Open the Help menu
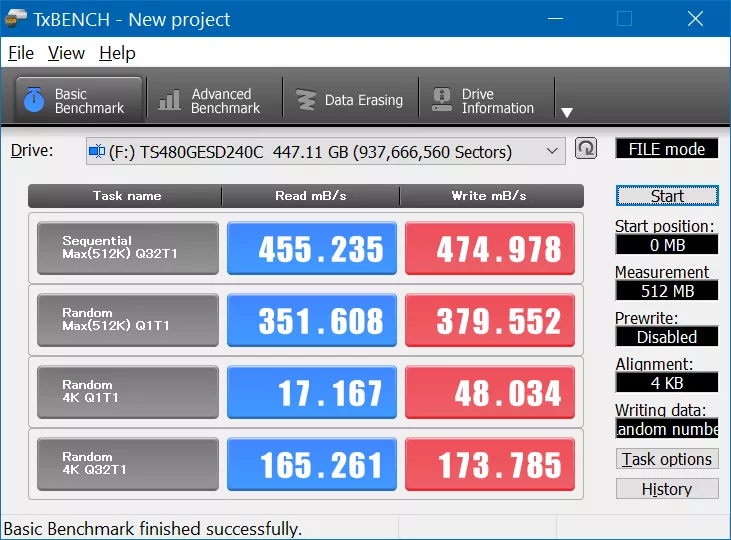Image resolution: width=731 pixels, height=540 pixels. click(117, 53)
